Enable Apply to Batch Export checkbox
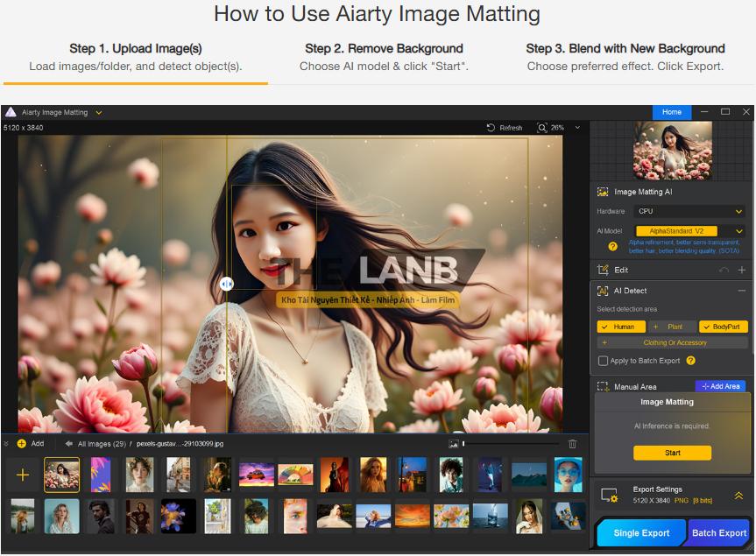This screenshot has height=556, width=756. click(x=603, y=361)
